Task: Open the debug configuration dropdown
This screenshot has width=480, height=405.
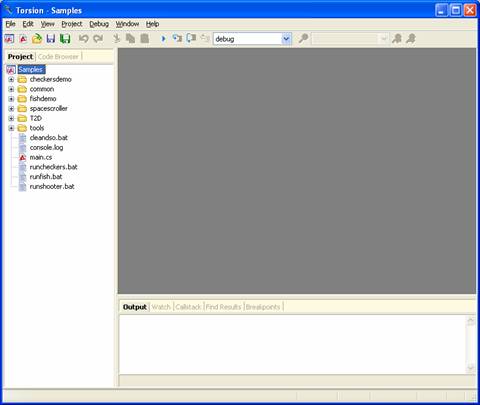Action: pyautogui.click(x=286, y=39)
